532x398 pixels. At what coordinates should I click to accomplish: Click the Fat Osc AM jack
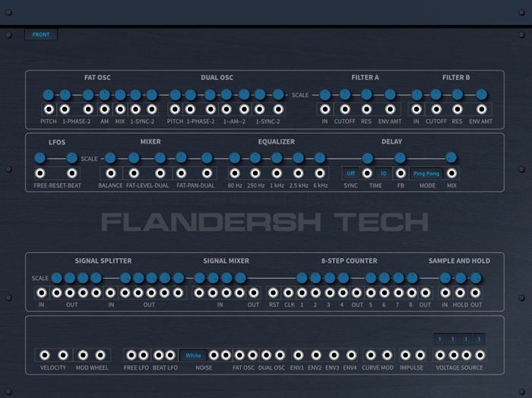104,109
